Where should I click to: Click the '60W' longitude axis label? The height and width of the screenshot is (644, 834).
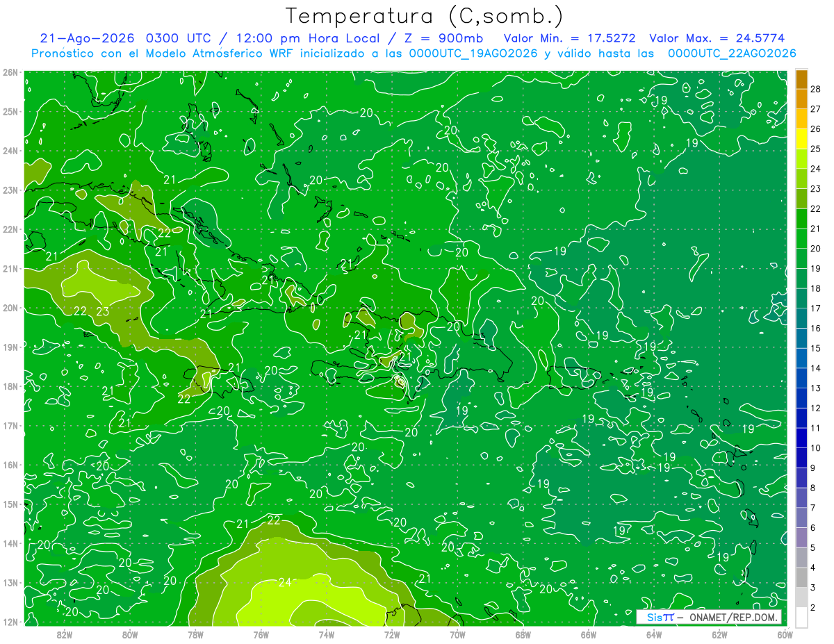pos(785,634)
